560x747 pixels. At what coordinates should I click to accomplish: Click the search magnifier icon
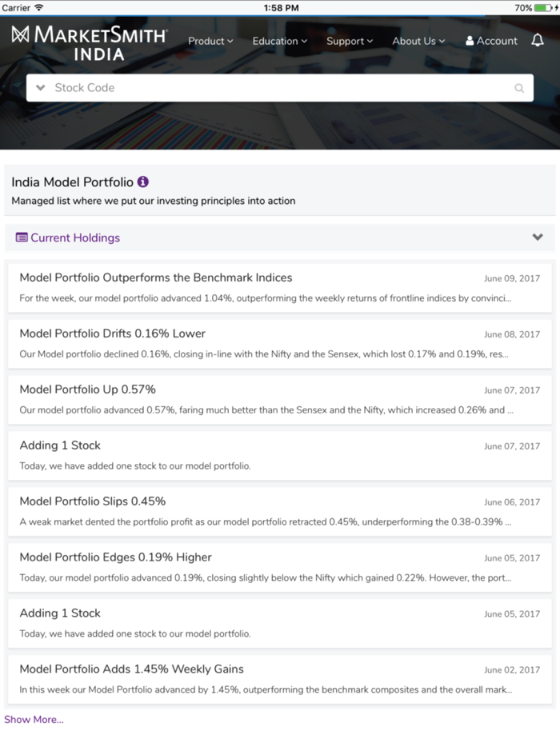(x=518, y=87)
